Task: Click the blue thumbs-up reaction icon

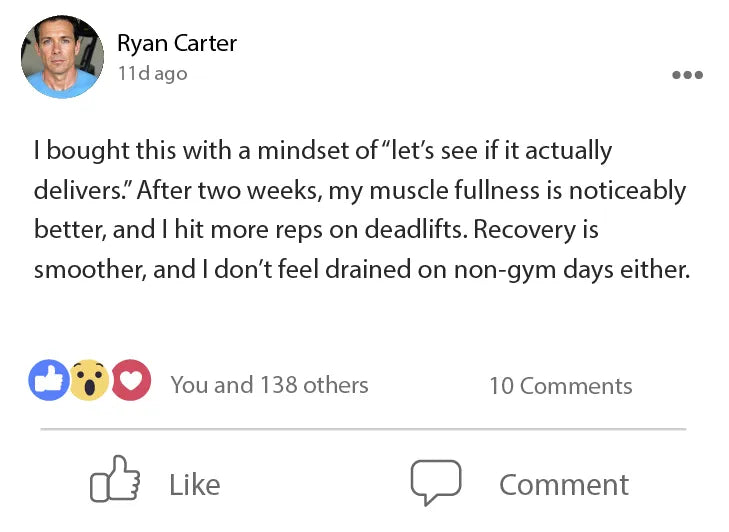Action: coord(49,381)
